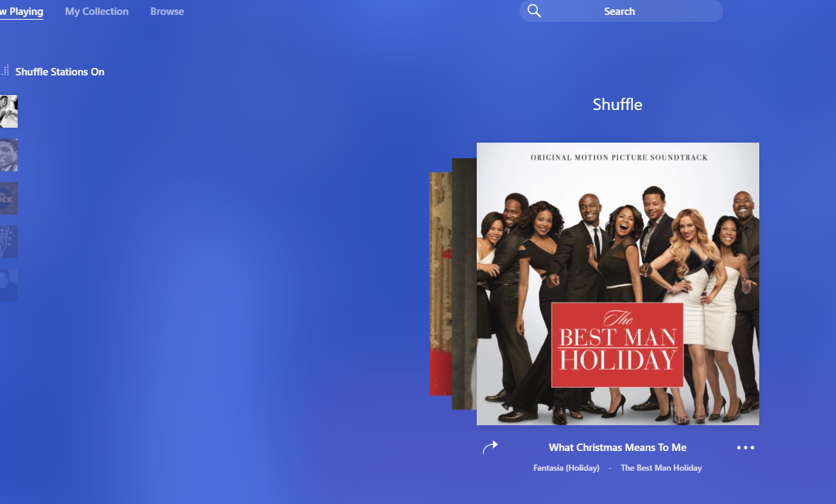This screenshot has width=836, height=504.
Task: Select the guitar artwork station thumbnail
Action: (8, 242)
